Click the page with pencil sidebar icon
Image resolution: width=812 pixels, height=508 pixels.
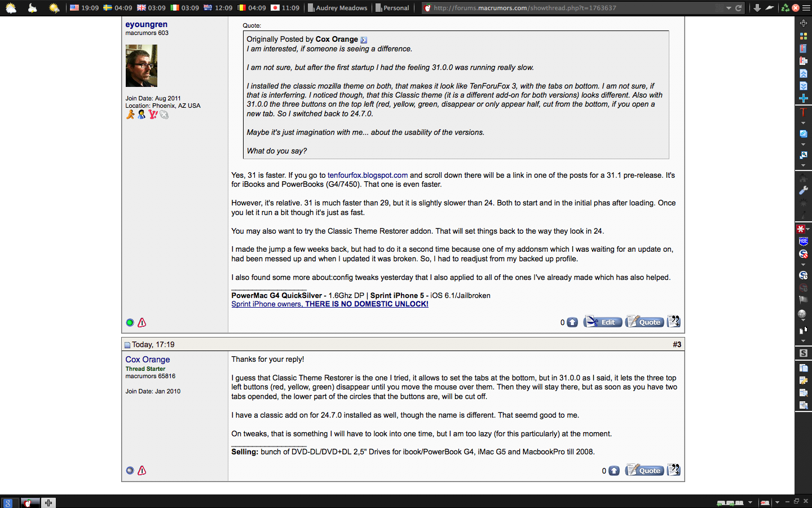803,380
